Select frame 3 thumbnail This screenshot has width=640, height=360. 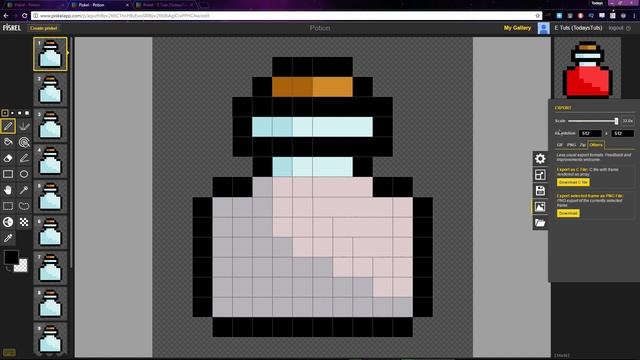pos(50,126)
